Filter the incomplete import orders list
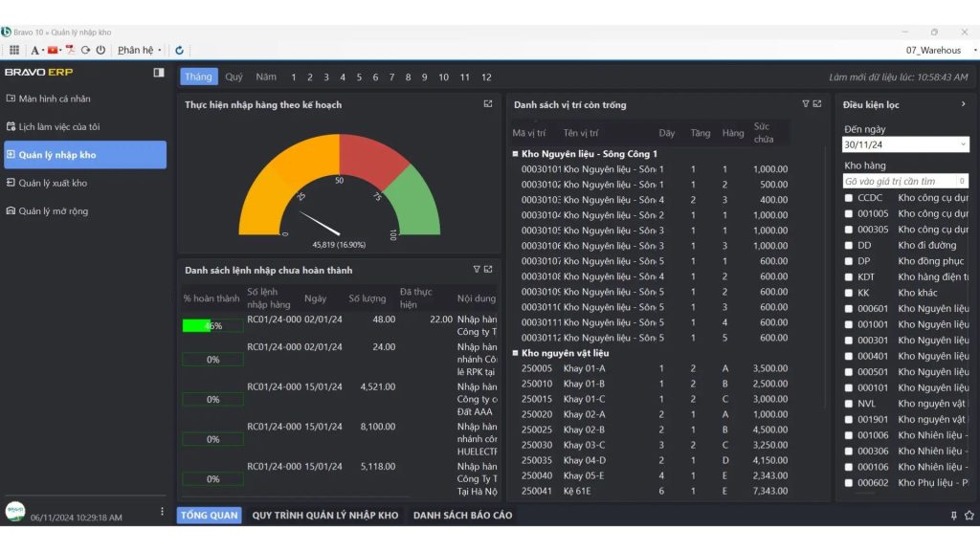This screenshot has width=980, height=551. [477, 269]
